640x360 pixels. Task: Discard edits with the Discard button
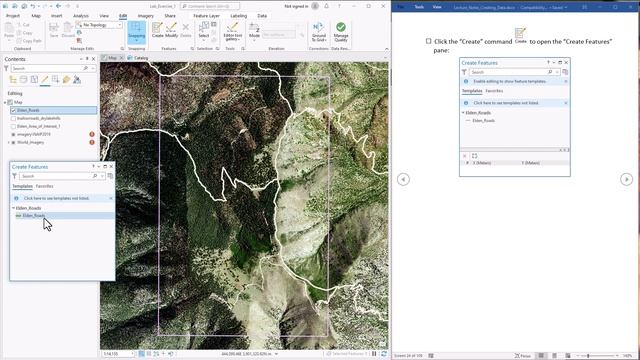68,31
